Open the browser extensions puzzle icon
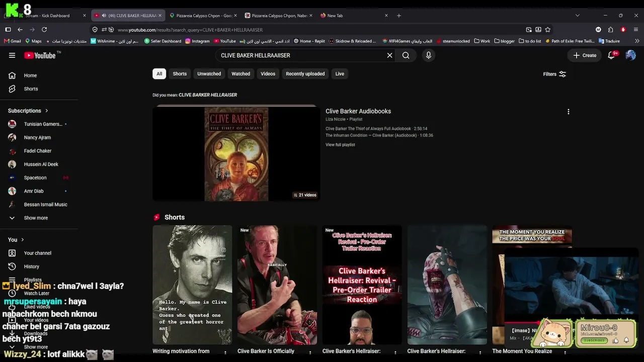 pyautogui.click(x=610, y=30)
